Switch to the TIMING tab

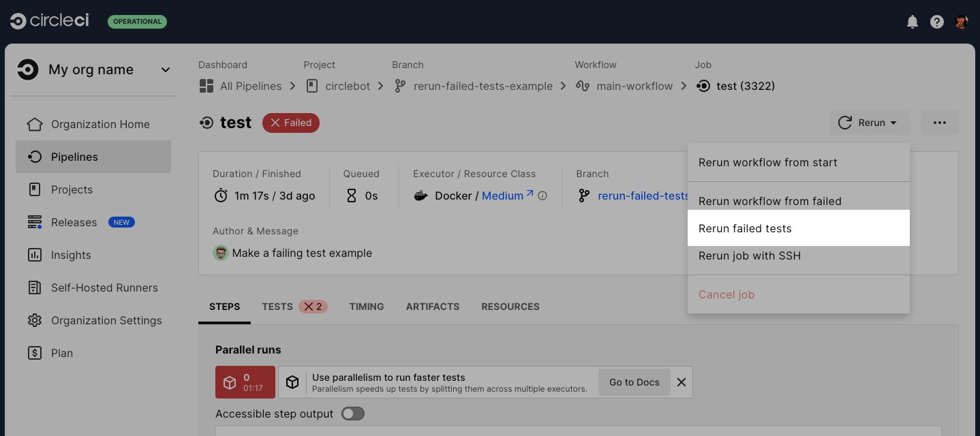click(367, 307)
